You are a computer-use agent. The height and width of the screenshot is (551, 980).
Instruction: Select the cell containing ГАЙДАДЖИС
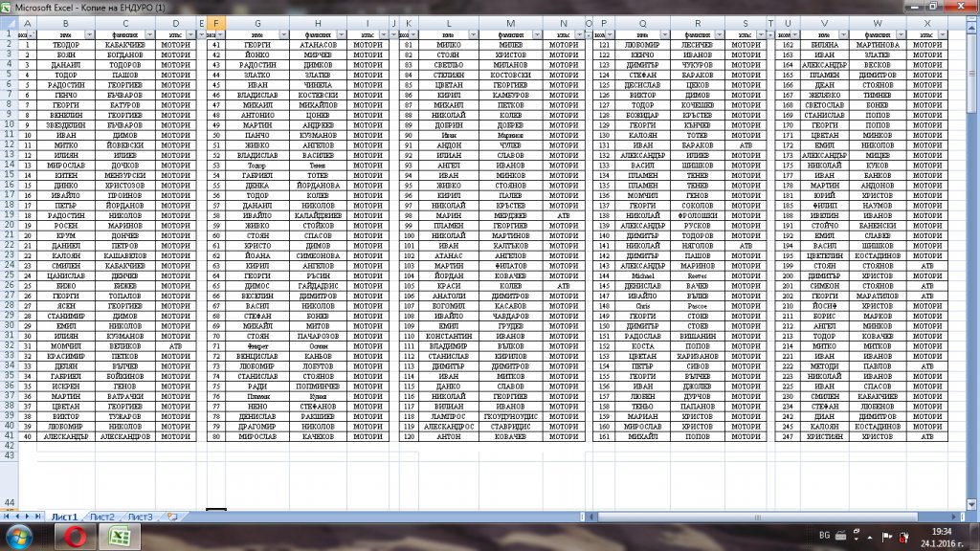click(318, 285)
